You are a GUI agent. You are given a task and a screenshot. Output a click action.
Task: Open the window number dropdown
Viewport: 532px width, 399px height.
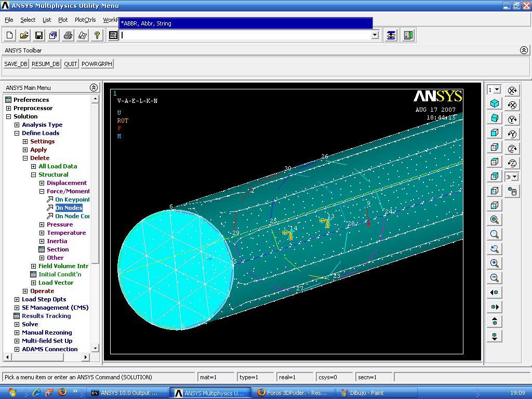[x=497, y=90]
